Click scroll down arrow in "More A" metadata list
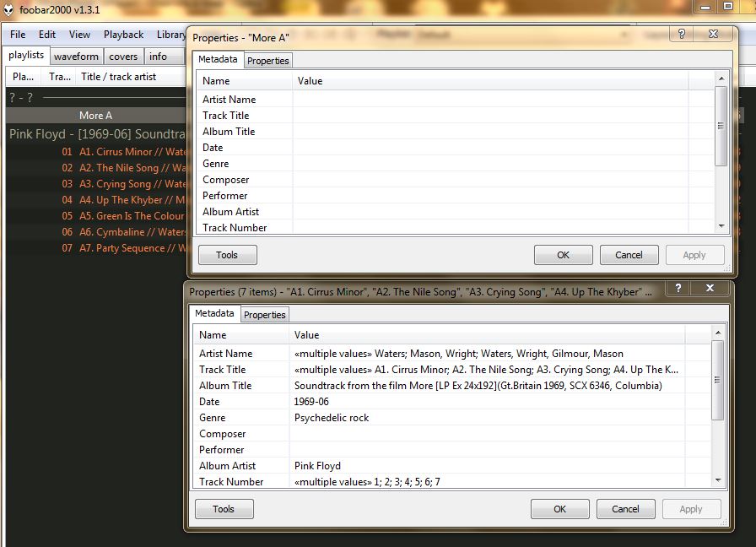Viewport: 756px width, 547px height. point(721,226)
